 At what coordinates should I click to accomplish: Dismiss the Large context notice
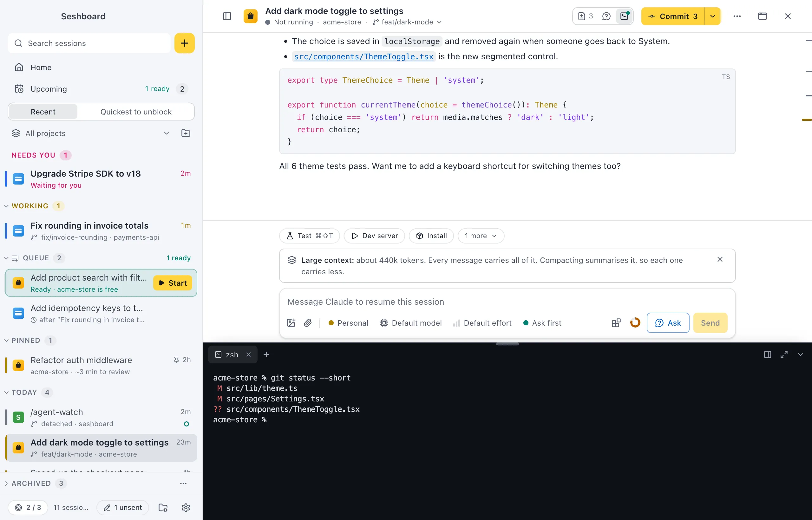point(720,259)
